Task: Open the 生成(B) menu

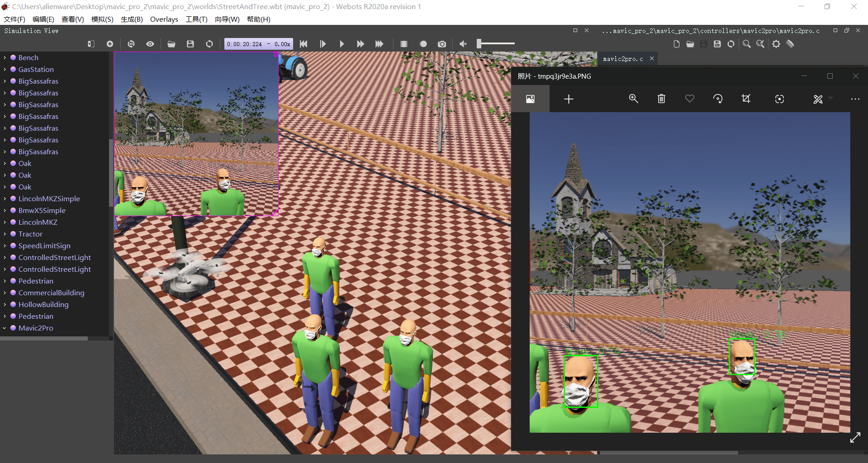Action: [132, 19]
